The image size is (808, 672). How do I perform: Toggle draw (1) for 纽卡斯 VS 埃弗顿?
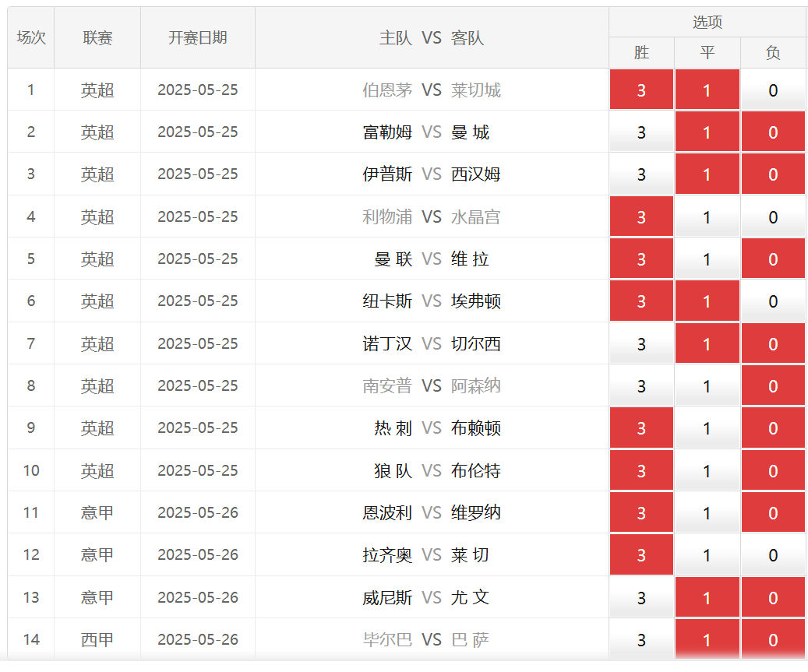707,301
